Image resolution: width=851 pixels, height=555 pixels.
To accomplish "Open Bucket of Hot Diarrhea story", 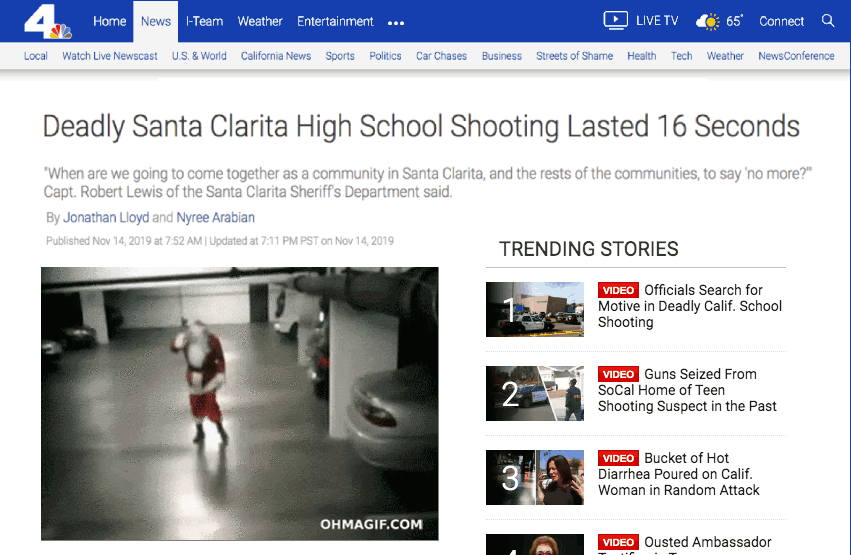I will [x=678, y=474].
